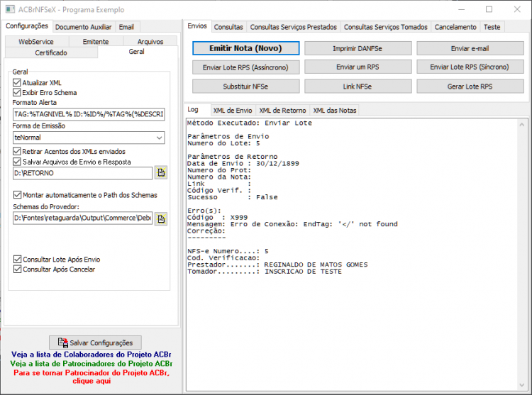The image size is (532, 395).
Task: Open Email tab
Action: [x=126, y=27]
